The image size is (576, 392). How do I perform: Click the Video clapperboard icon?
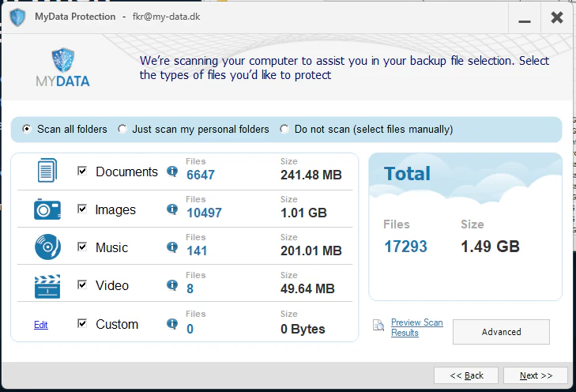click(x=47, y=286)
